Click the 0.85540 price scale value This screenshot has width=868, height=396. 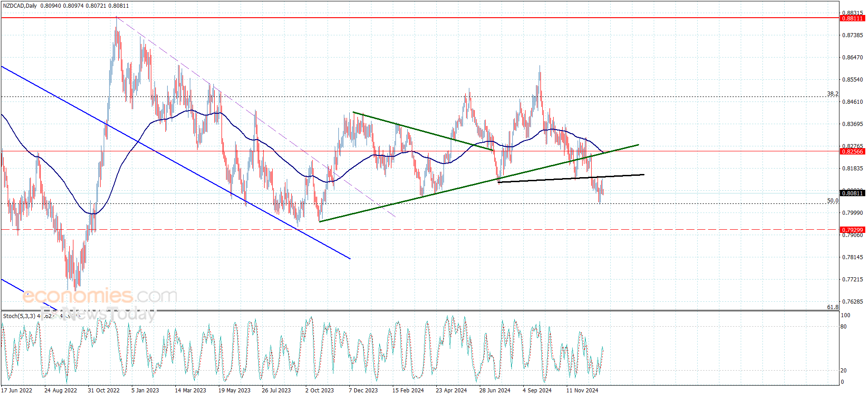point(852,80)
